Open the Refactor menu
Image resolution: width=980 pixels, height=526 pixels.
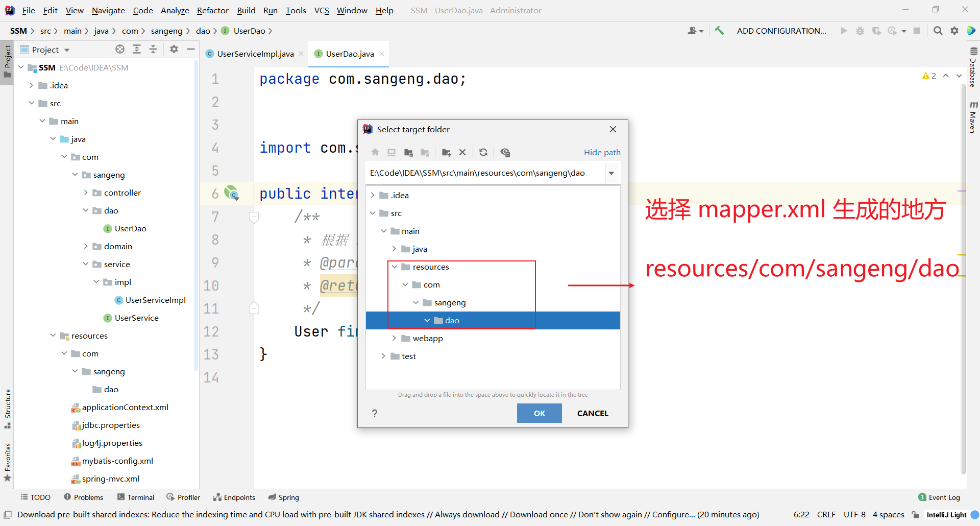pyautogui.click(x=212, y=10)
